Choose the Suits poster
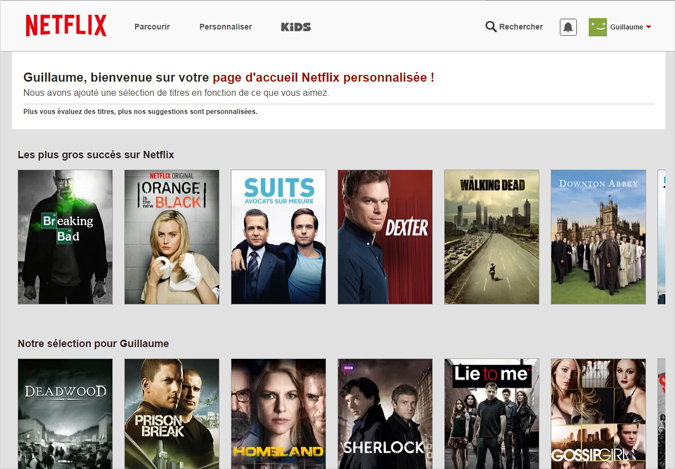675x469 pixels. pos(278,237)
